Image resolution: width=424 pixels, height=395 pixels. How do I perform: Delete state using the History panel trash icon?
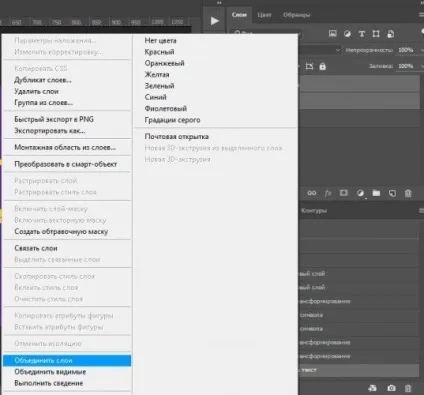[408, 388]
